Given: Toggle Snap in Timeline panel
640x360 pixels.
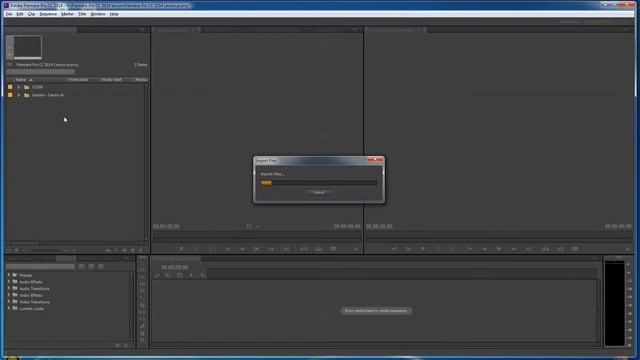Looking at the screenshot, I should [168, 275].
